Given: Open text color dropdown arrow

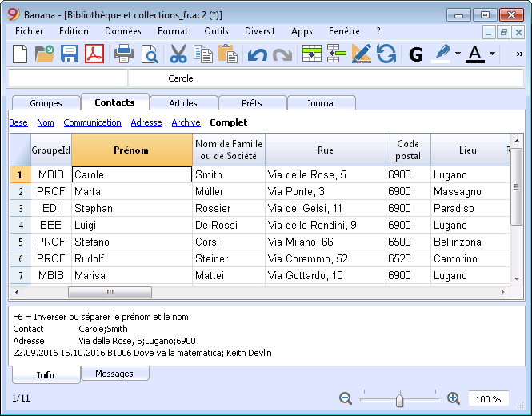Looking at the screenshot, I should pyautogui.click(x=492, y=54).
